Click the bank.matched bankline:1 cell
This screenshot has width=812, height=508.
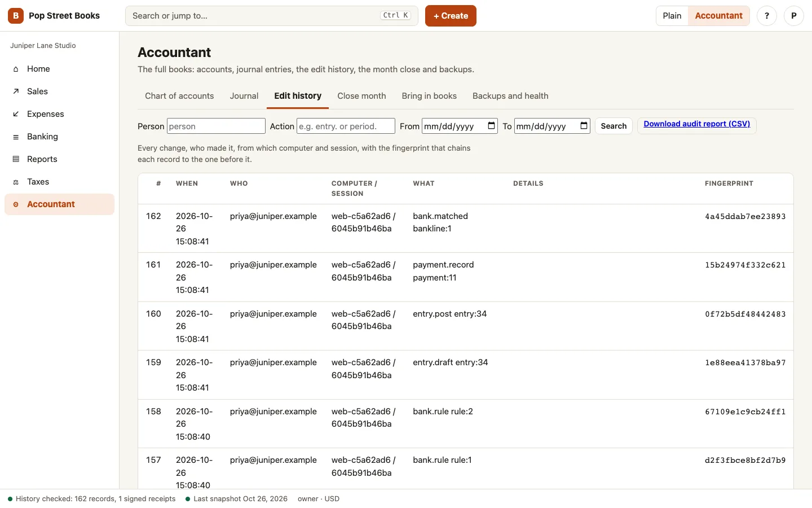coord(440,222)
